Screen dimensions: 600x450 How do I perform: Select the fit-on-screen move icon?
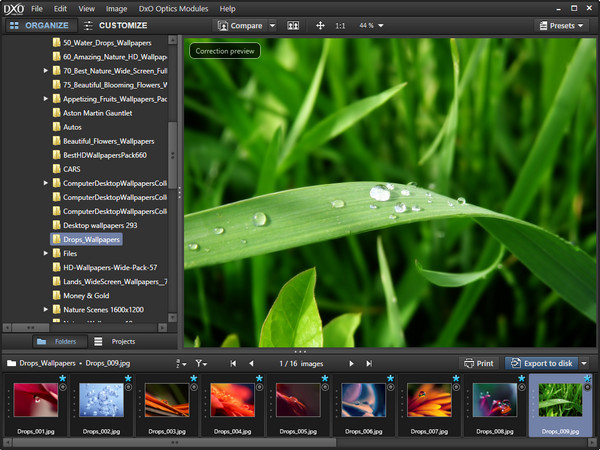[321, 25]
